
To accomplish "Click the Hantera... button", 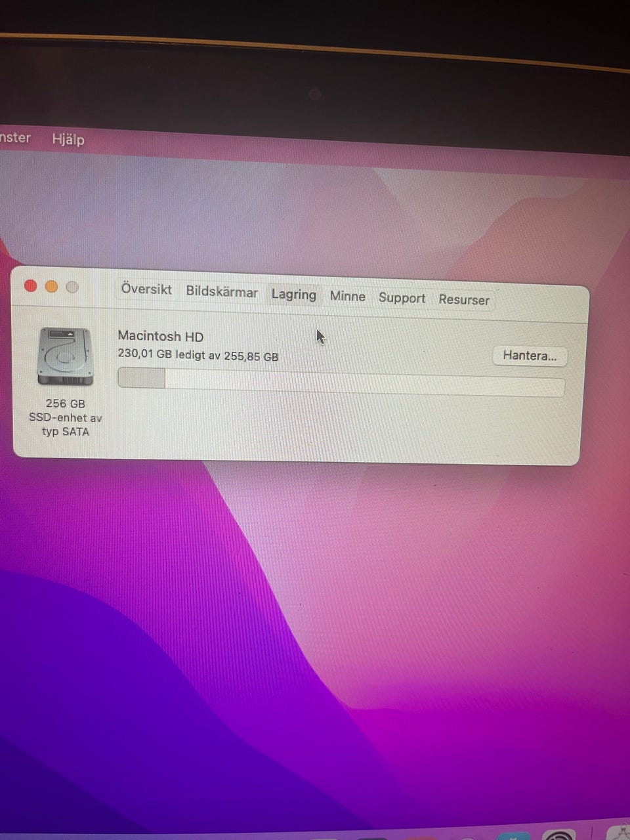I will coord(530,356).
